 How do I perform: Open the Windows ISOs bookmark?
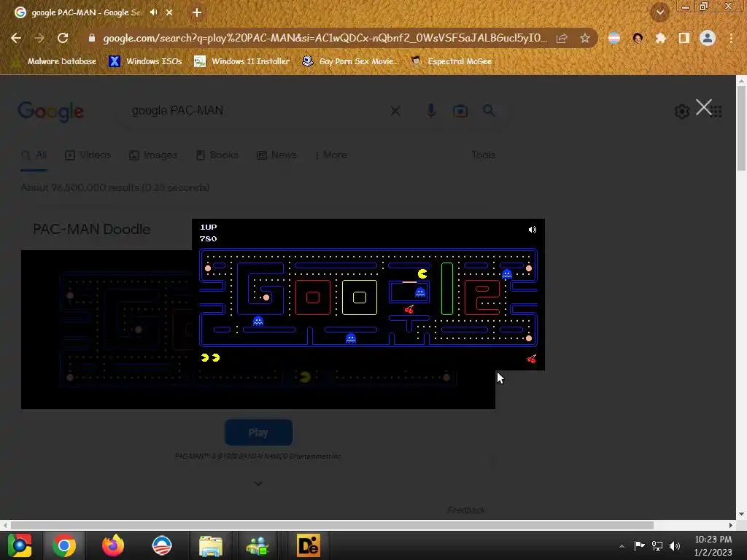click(145, 61)
